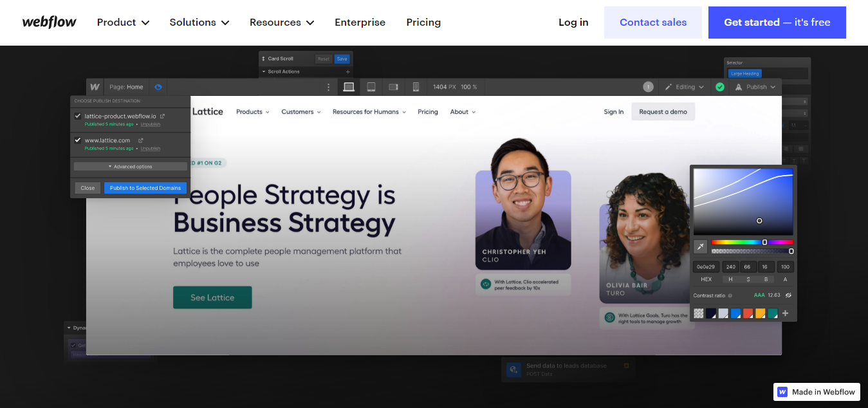Open the Resources dropdown in the Webflow nav

pyautogui.click(x=282, y=23)
